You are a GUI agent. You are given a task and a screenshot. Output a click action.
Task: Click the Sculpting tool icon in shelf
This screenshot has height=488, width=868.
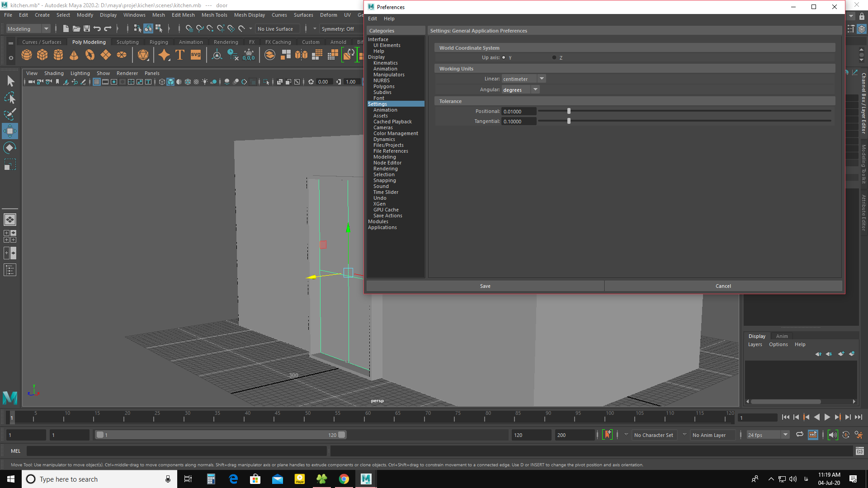point(127,42)
